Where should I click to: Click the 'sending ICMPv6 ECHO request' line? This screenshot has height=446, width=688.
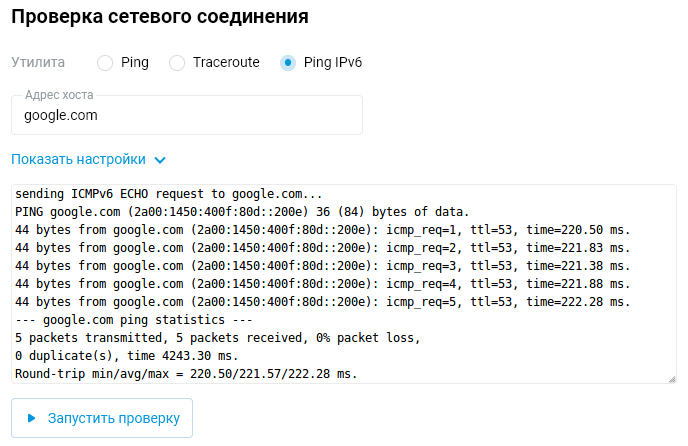click(x=169, y=194)
